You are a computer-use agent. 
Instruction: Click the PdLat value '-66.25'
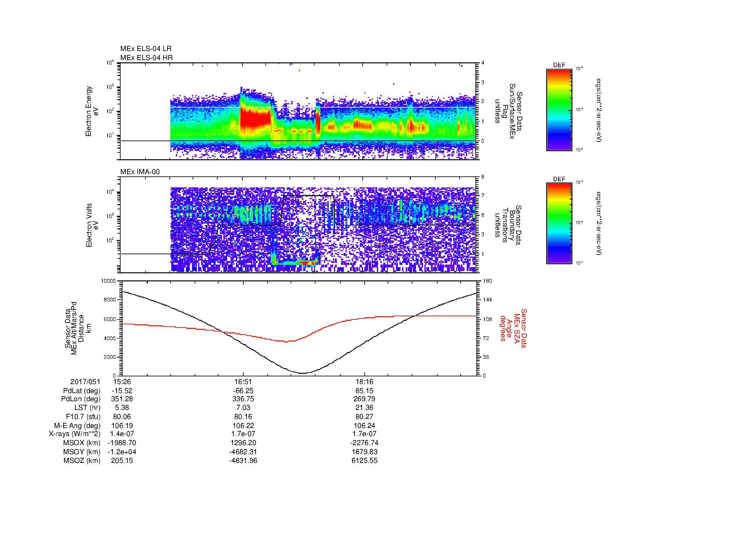click(x=243, y=391)
